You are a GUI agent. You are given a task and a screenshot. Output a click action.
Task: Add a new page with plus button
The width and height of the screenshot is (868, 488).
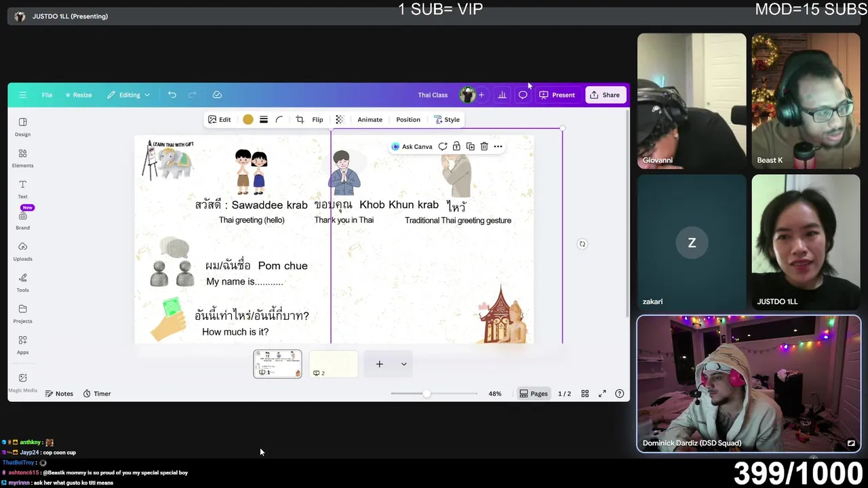pos(380,364)
